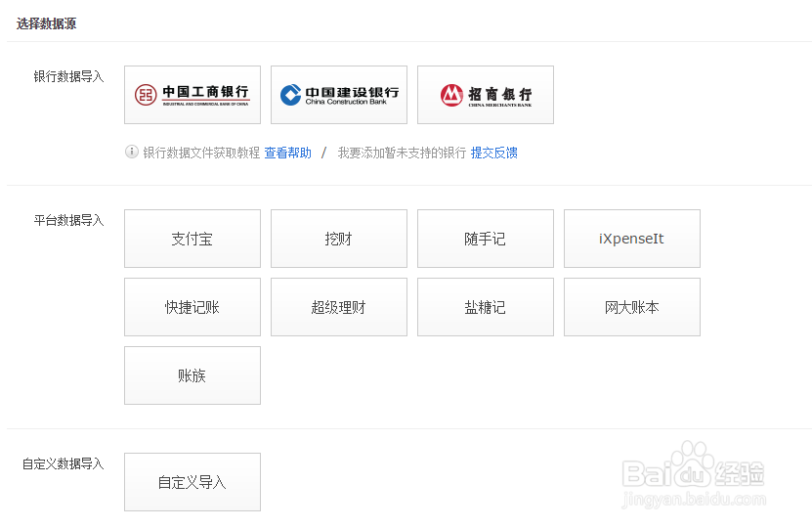
Task: Click the text 银行数据文件获取教程
Action: (201, 153)
